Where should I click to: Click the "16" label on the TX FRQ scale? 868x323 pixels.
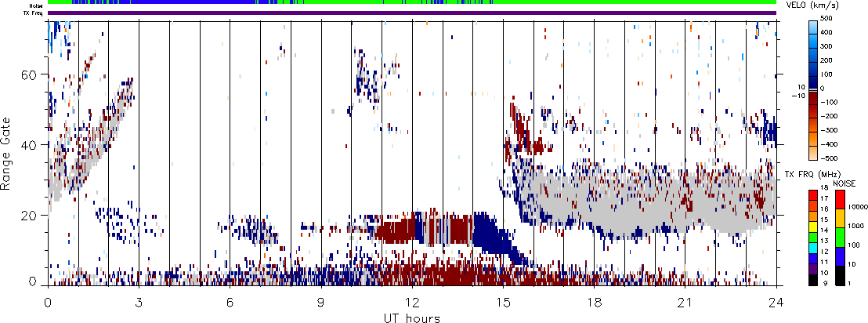click(x=825, y=209)
